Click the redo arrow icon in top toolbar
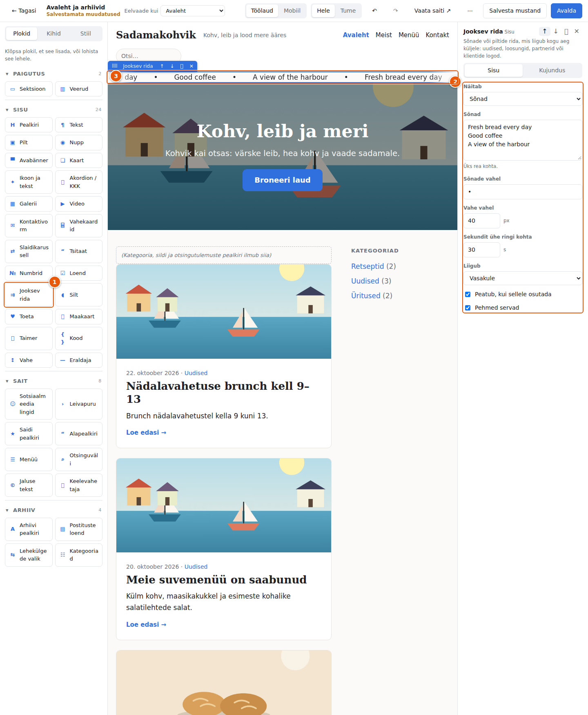This screenshot has height=715, width=588. click(395, 11)
